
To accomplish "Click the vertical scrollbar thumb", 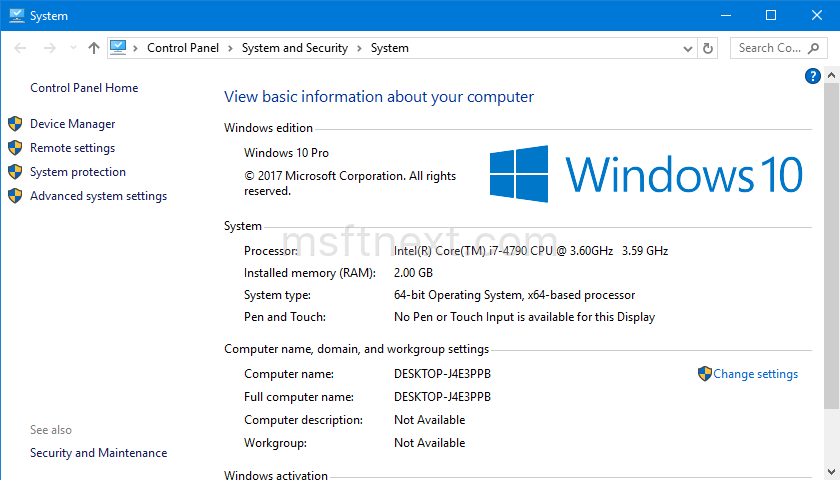I will (x=831, y=245).
